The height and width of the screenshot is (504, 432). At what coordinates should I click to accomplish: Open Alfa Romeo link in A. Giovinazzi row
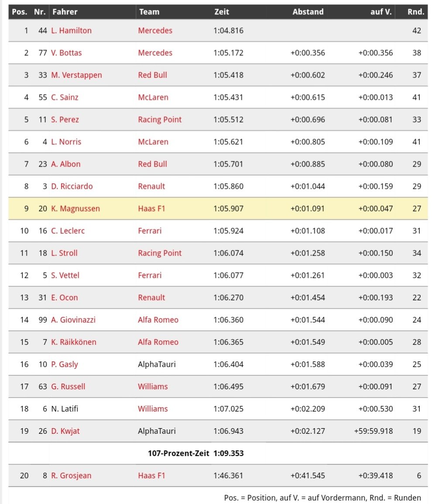coord(158,320)
